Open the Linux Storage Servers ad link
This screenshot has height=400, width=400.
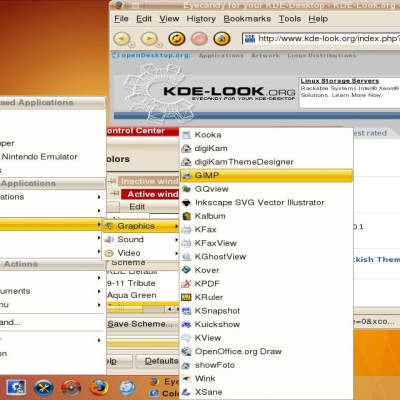(x=340, y=81)
